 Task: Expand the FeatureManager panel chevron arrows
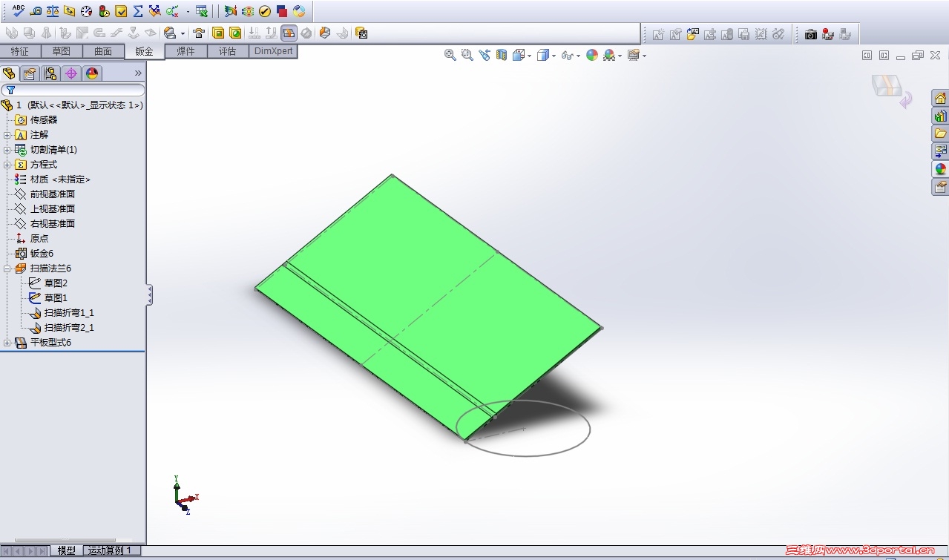tap(137, 73)
